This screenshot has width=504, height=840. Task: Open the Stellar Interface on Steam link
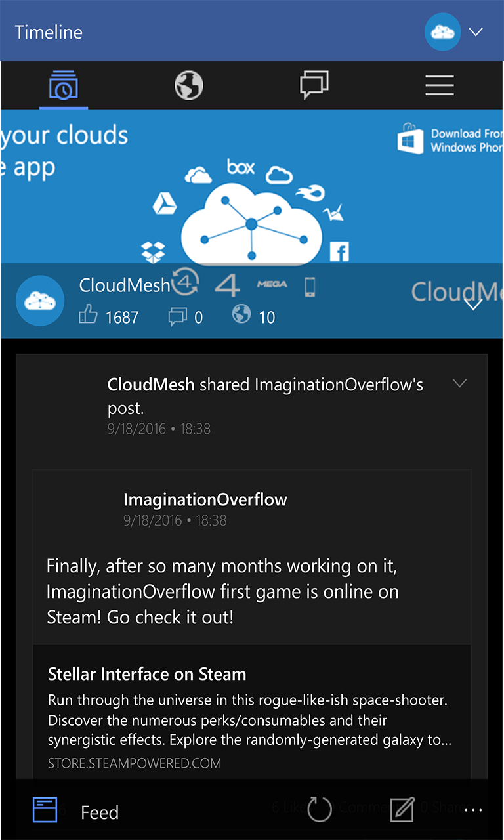[x=147, y=674]
